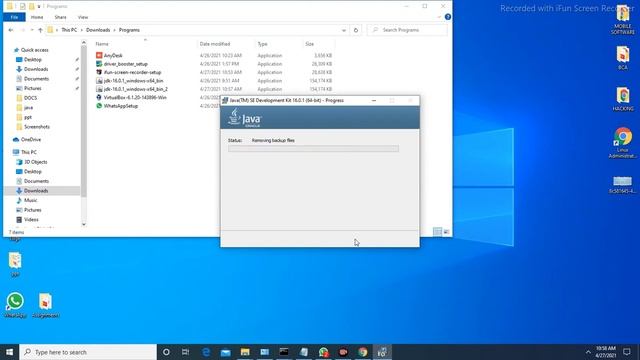Select jdk-16.0.1_windows-x64_bin_2 installer
The image size is (640, 360).
131,89
